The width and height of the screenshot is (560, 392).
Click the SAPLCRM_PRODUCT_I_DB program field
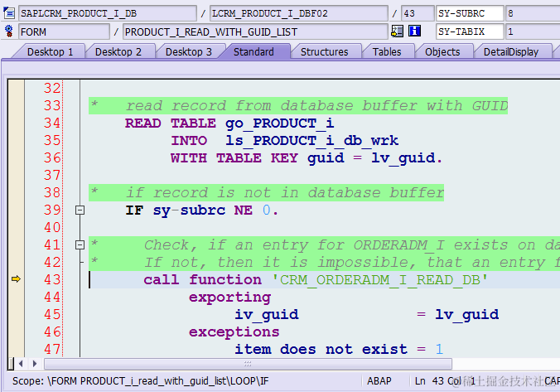(107, 13)
